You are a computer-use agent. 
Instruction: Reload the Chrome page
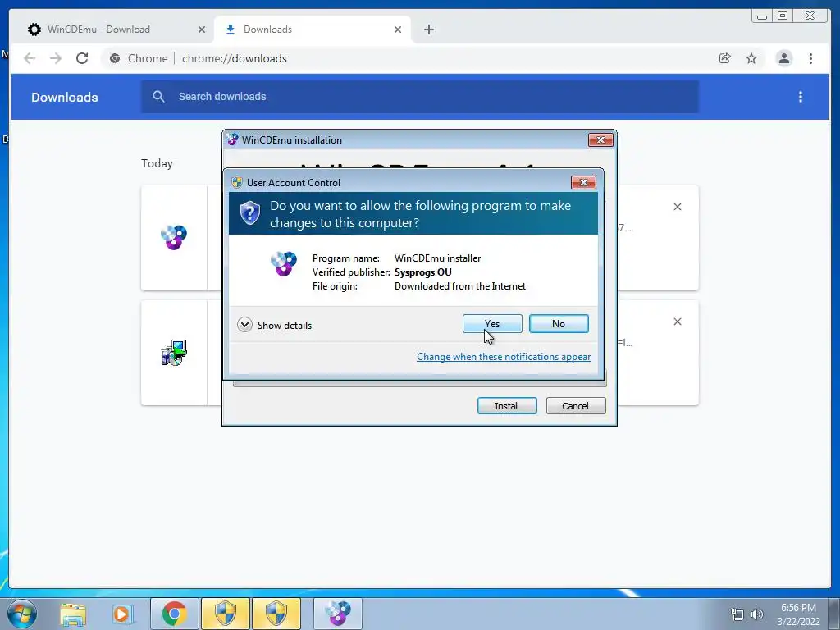click(x=82, y=58)
